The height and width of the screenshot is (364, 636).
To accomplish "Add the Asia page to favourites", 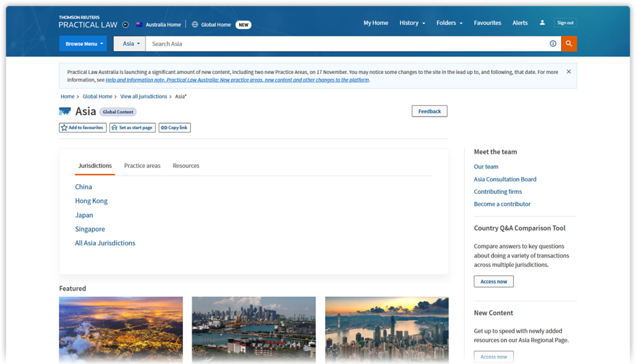I will point(82,128).
